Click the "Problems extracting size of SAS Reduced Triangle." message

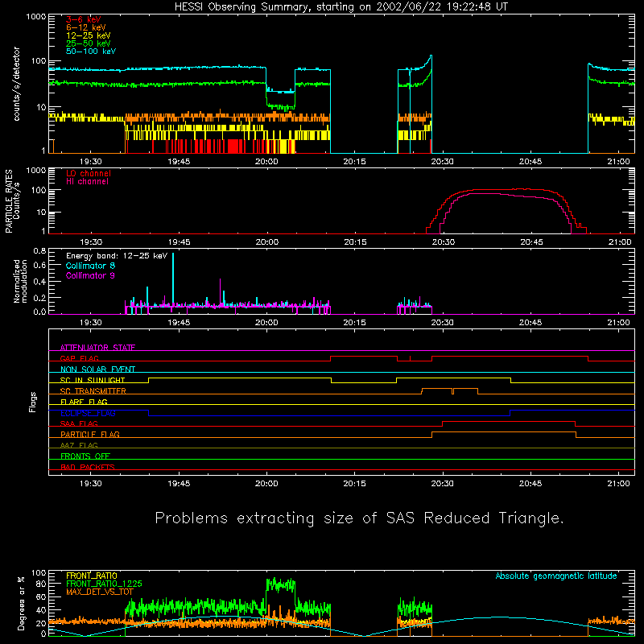(359, 518)
